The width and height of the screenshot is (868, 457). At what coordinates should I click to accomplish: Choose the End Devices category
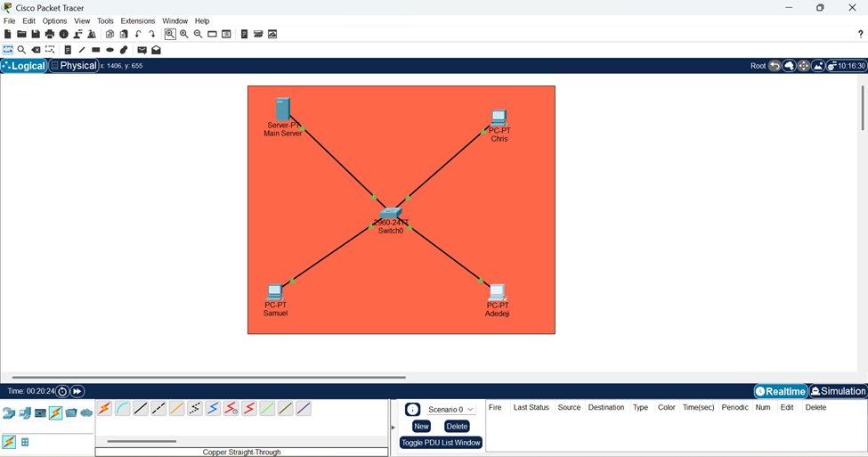[x=25, y=413]
